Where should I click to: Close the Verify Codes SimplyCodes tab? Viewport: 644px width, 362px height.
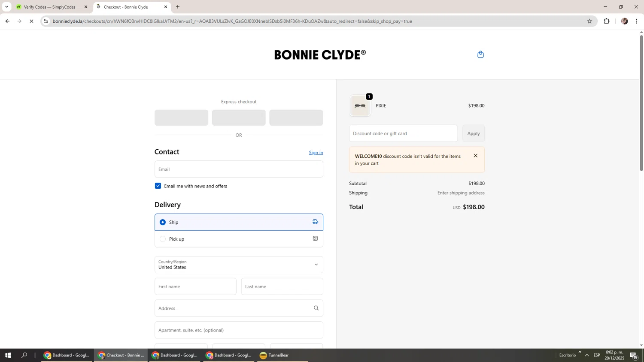tap(85, 7)
